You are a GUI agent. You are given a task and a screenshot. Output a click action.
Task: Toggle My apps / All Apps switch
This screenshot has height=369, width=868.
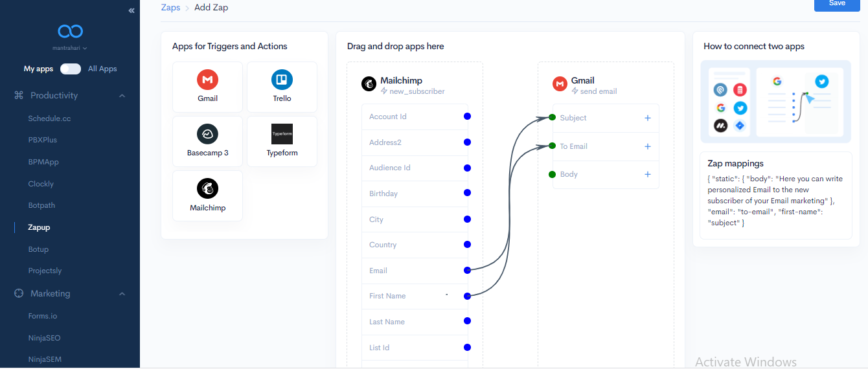coord(71,69)
